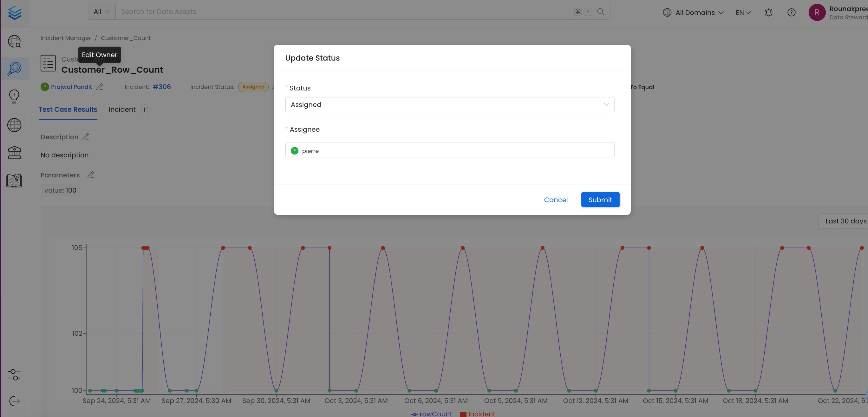Open incident #306 link
The image size is (868, 417).
pyautogui.click(x=162, y=87)
